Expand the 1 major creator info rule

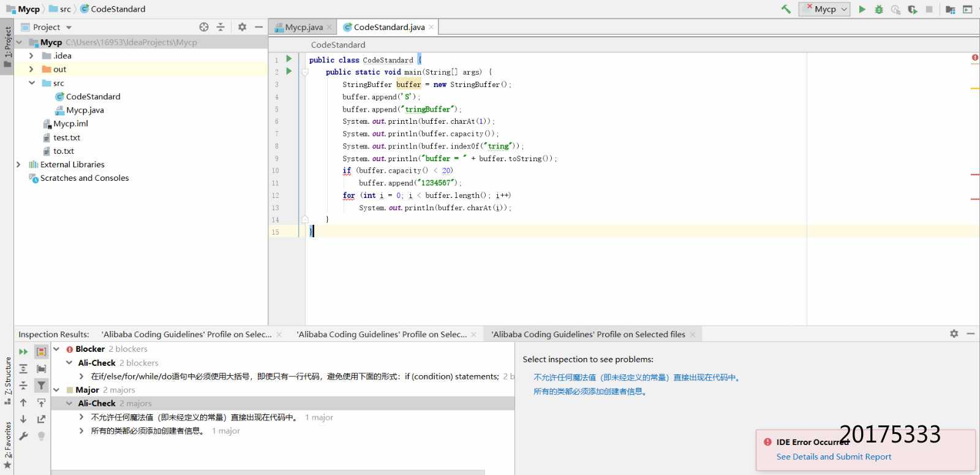tap(81, 431)
